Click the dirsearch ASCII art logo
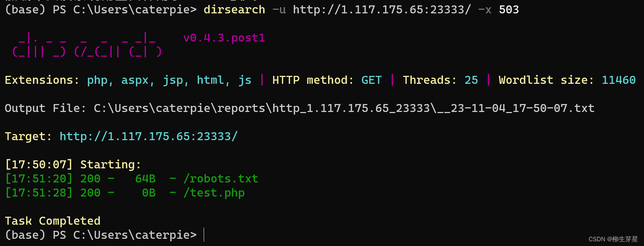 87,45
